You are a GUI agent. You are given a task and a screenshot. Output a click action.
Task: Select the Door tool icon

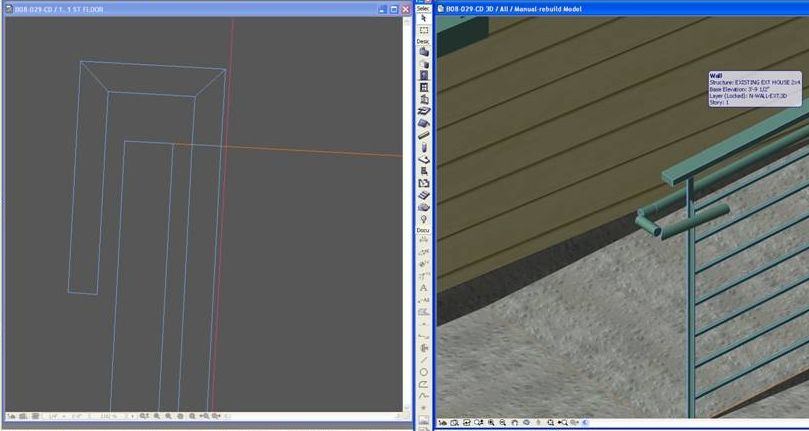pyautogui.click(x=424, y=75)
